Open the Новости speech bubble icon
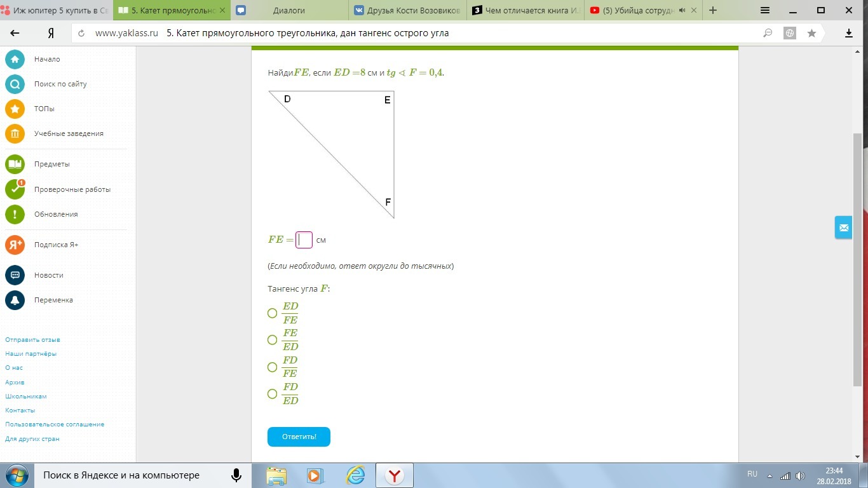 (x=15, y=275)
